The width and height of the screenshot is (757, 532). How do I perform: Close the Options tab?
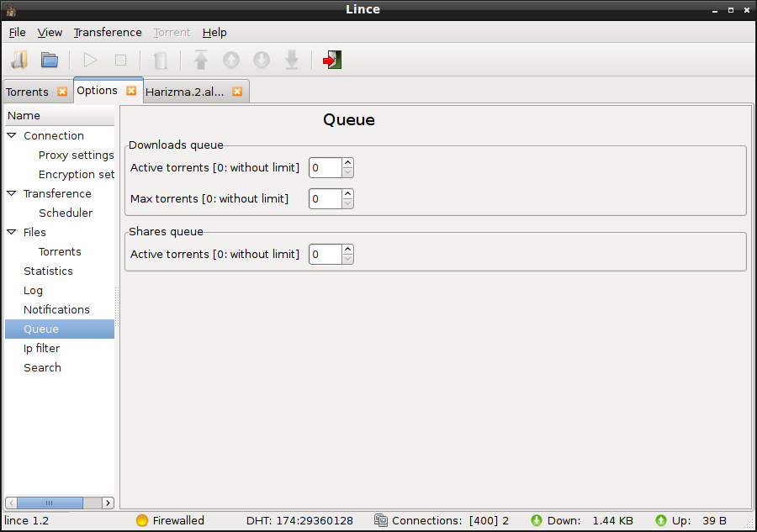[x=131, y=91]
